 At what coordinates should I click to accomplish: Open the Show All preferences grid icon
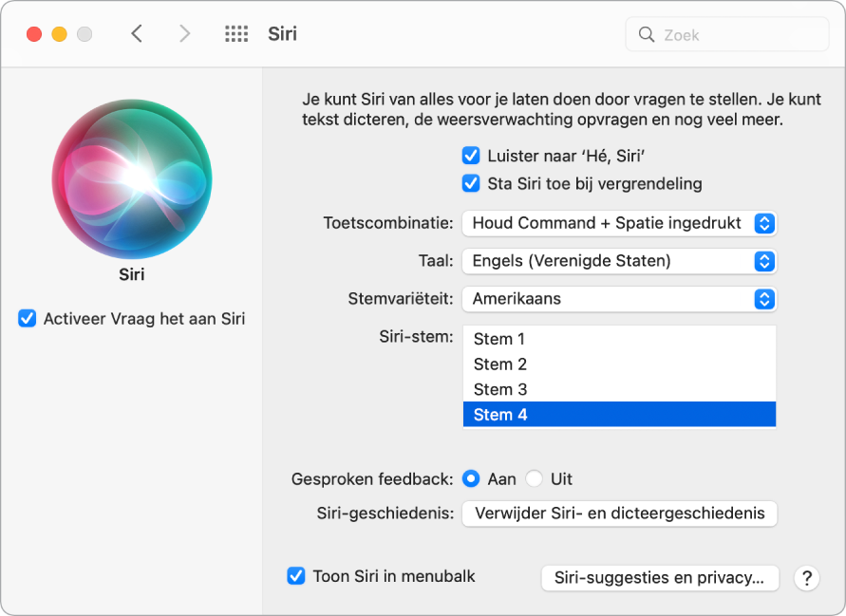pos(235,33)
